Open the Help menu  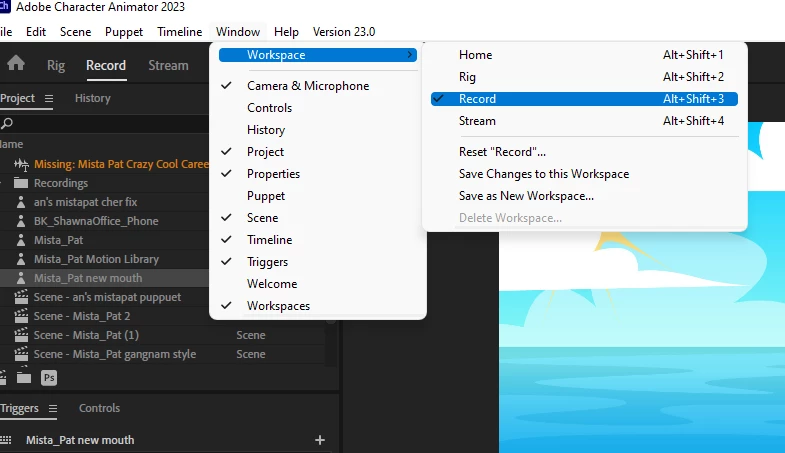pos(286,32)
